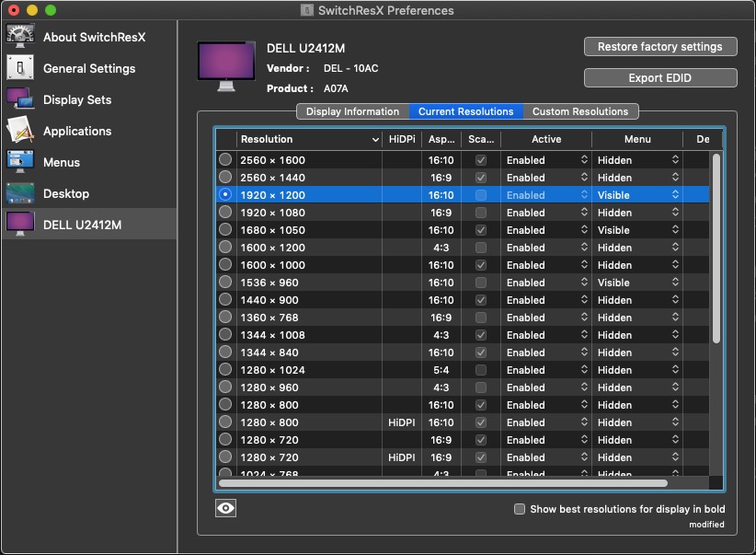This screenshot has height=555, width=756.
Task: Open the Applications section label
Action: 77,132
